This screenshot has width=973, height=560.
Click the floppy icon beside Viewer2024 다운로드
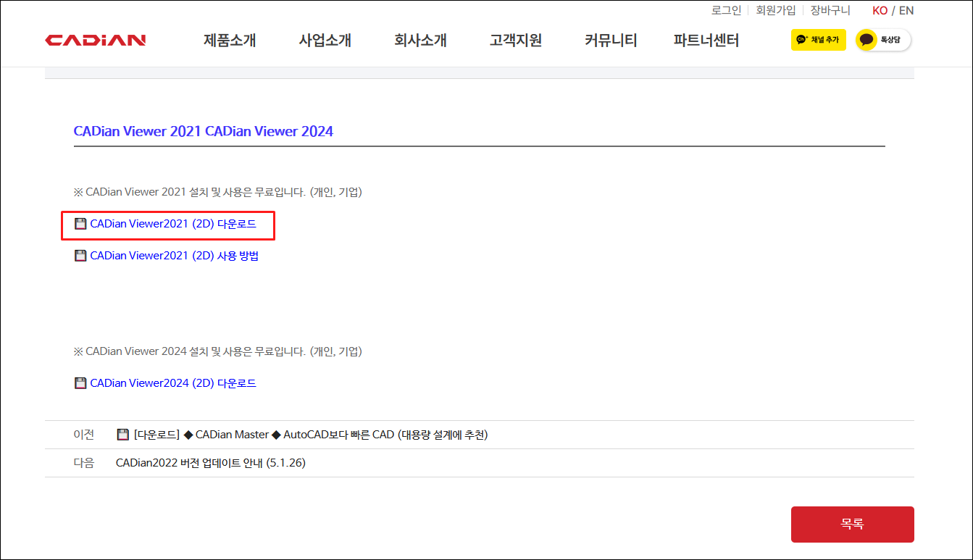pyautogui.click(x=80, y=383)
